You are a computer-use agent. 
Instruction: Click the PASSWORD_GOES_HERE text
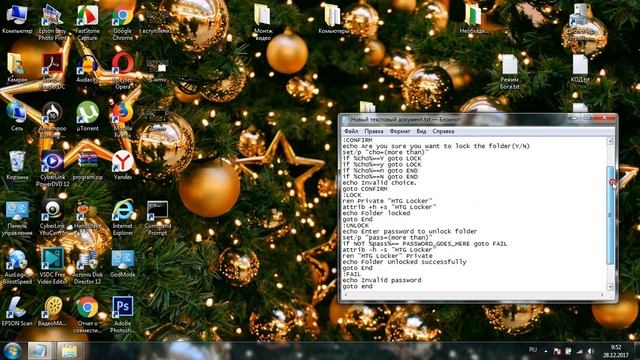436,244
